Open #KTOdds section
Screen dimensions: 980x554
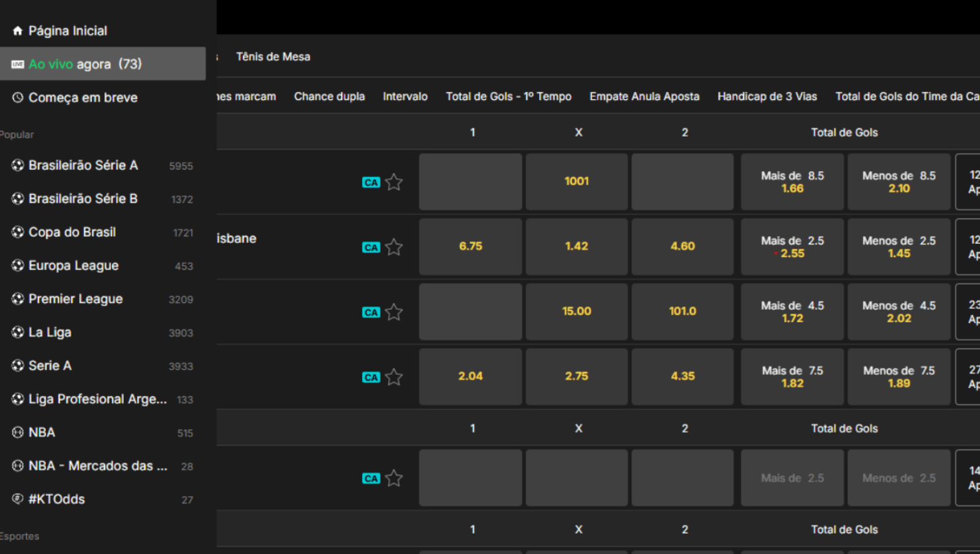point(103,499)
